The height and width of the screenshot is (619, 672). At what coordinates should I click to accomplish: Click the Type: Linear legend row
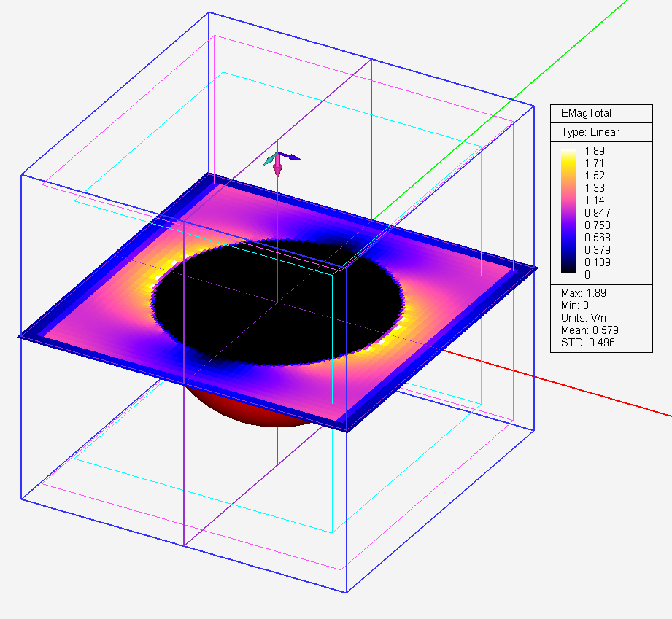coord(590,132)
